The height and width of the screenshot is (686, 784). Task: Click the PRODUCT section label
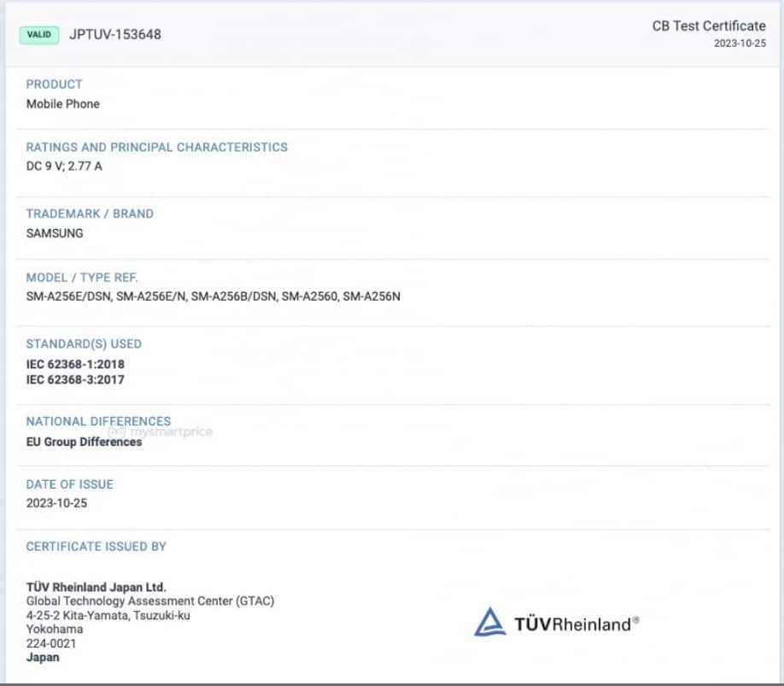54,84
